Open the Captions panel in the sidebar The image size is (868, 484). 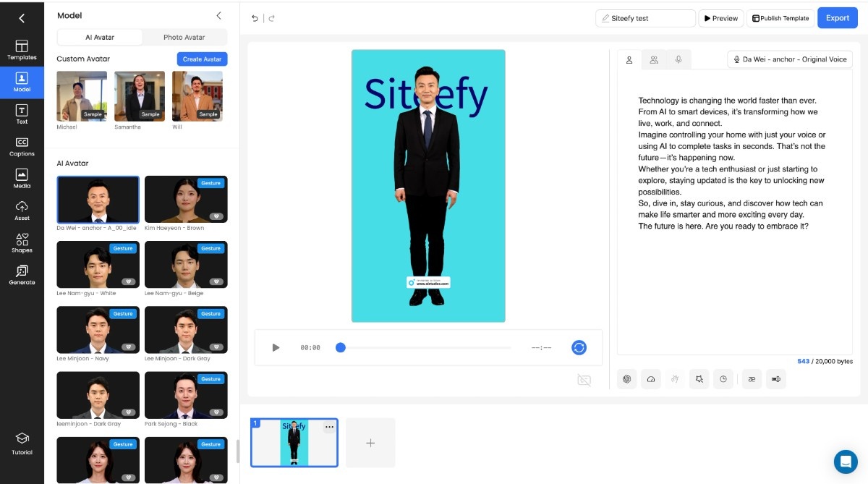coord(22,146)
